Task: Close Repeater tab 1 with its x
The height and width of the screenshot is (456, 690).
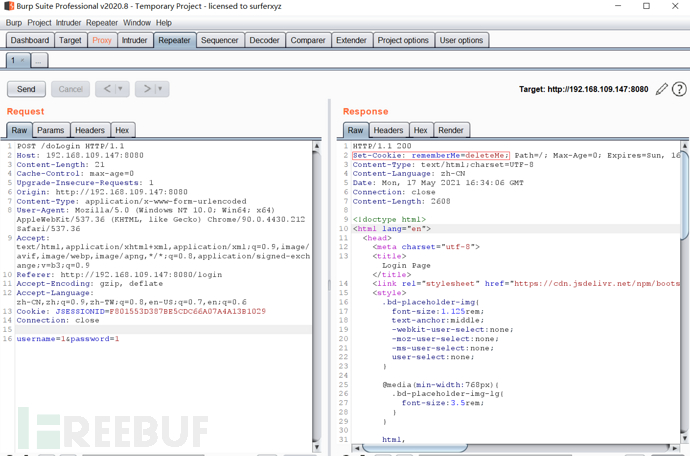Action: (x=22, y=61)
